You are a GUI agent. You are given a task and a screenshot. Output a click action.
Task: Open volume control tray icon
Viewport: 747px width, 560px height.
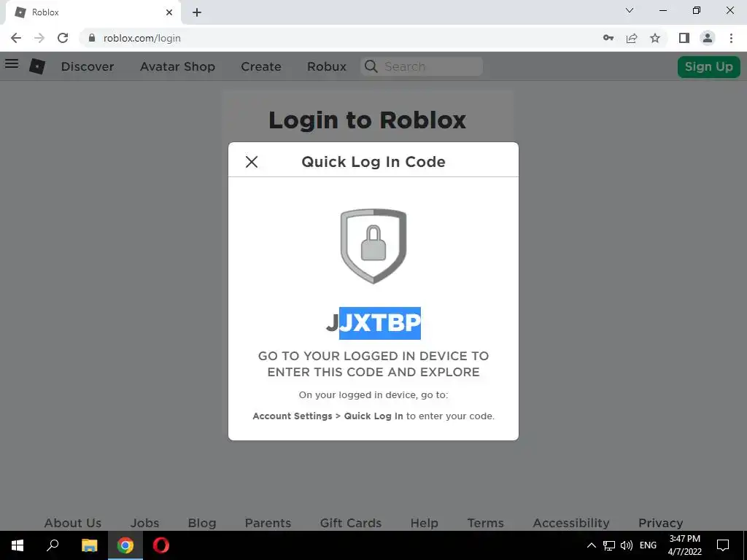click(x=627, y=545)
